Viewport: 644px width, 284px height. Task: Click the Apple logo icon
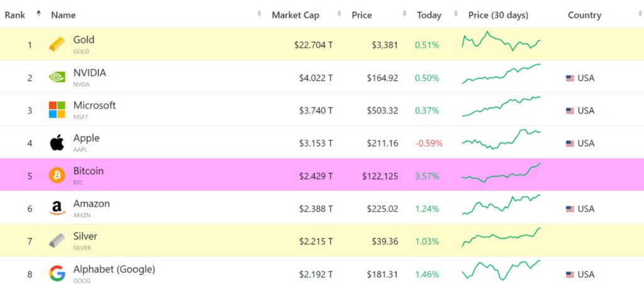click(x=57, y=143)
